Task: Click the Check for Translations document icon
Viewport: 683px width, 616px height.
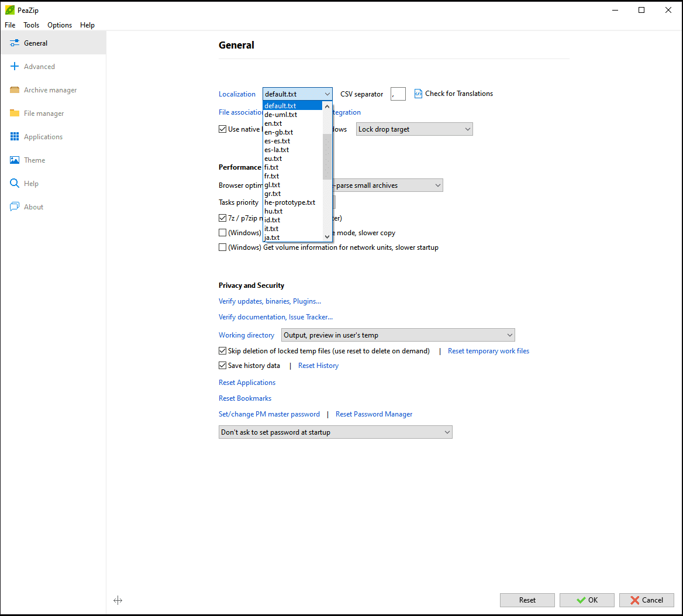Action: point(418,94)
